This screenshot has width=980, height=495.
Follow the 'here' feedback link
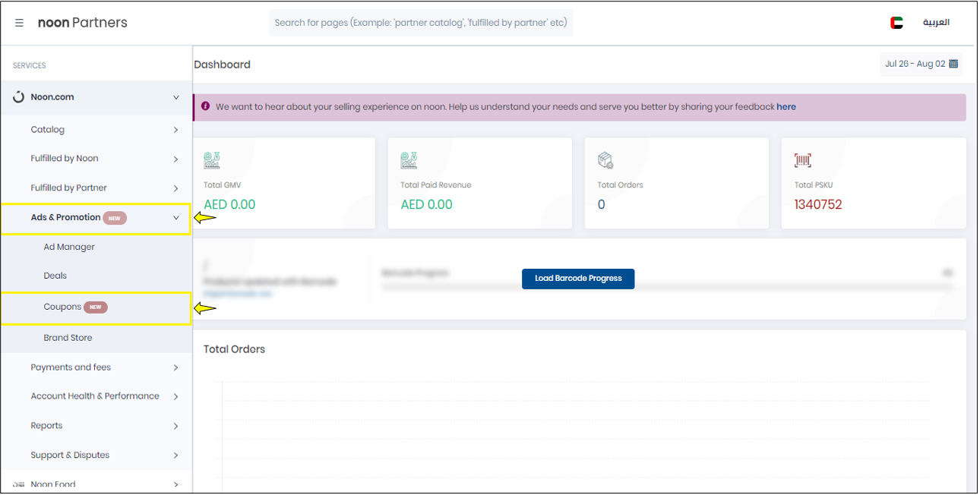(x=786, y=107)
